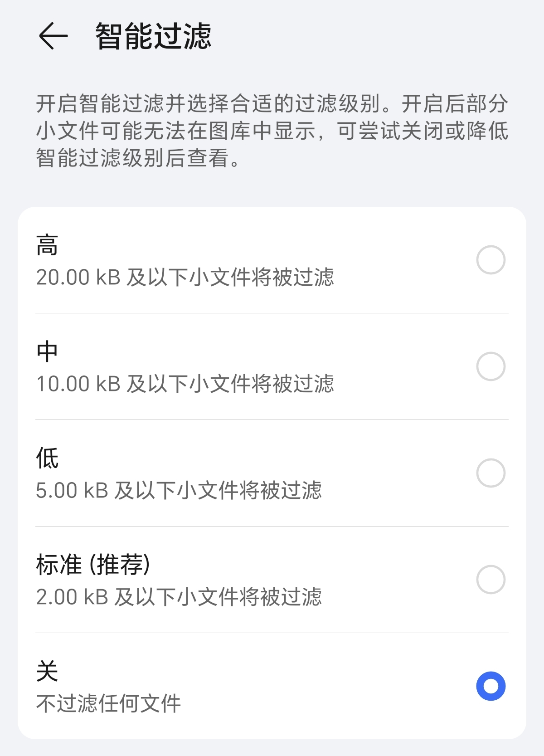The width and height of the screenshot is (544, 756).
Task: Tap the 智能过滤 page title
Action: [x=153, y=36]
